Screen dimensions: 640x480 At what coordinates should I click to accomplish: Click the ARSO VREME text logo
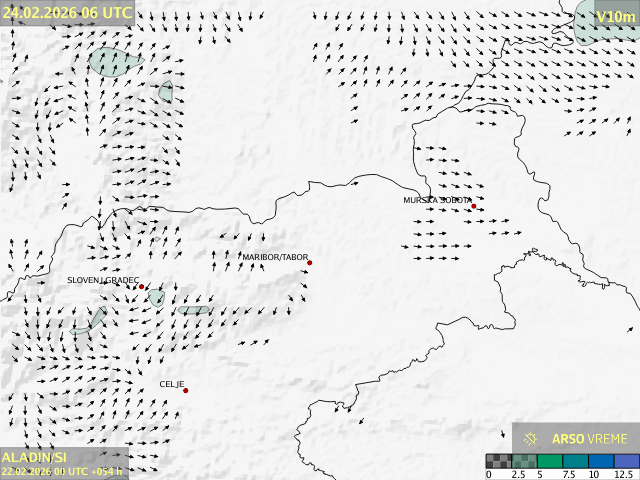589,439
